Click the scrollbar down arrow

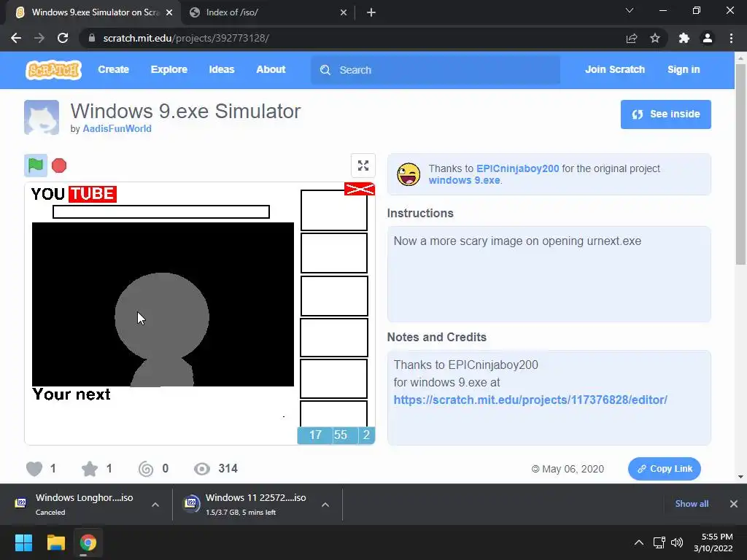(x=740, y=477)
